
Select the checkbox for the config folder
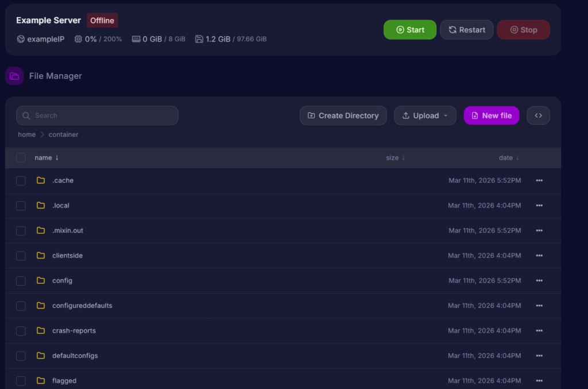click(21, 280)
